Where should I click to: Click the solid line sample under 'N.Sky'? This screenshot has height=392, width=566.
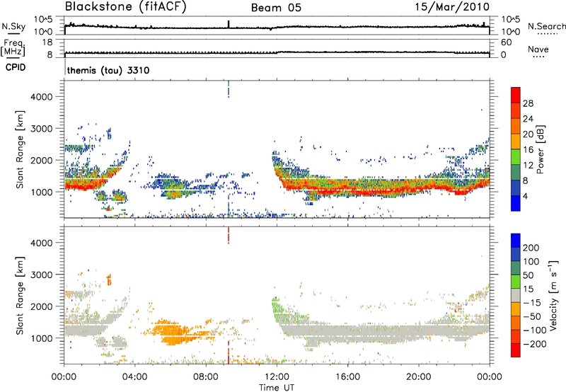pyautogui.click(x=13, y=33)
